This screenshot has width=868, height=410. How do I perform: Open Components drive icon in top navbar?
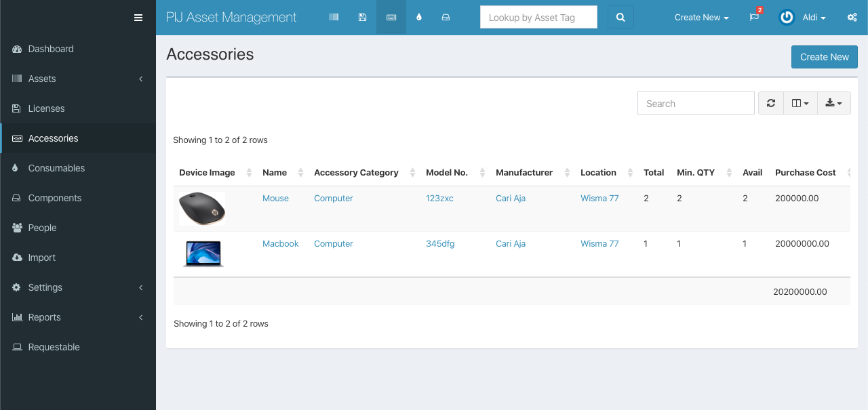(x=446, y=18)
